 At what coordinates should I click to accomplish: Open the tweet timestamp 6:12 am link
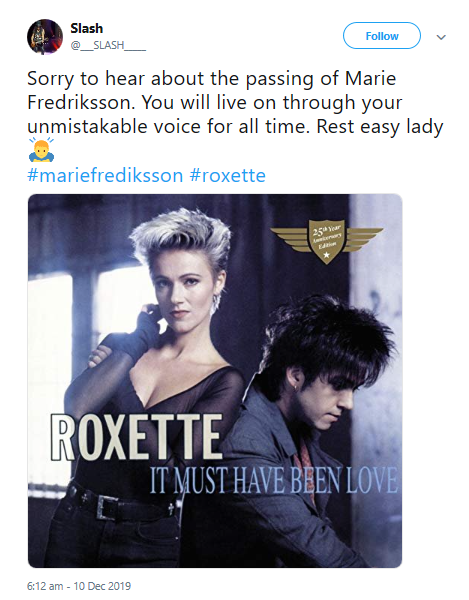pyautogui.click(x=79, y=586)
